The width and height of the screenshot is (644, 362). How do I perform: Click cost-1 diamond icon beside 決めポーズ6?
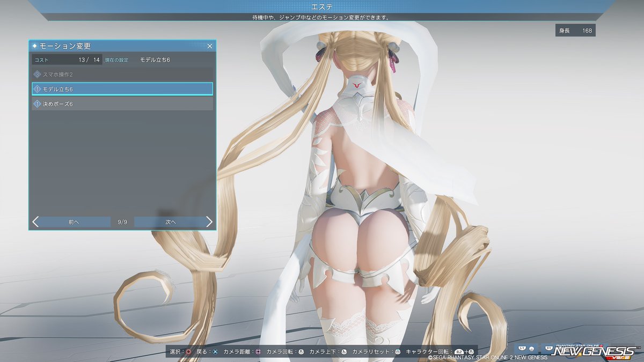pos(38,104)
